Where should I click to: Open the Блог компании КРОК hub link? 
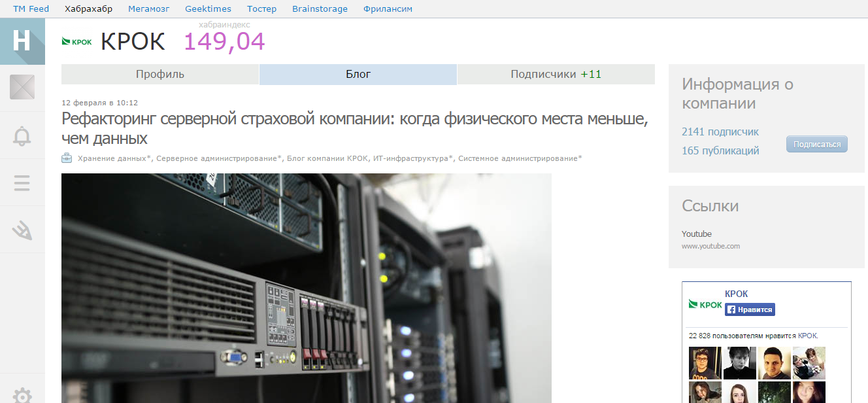(x=327, y=158)
